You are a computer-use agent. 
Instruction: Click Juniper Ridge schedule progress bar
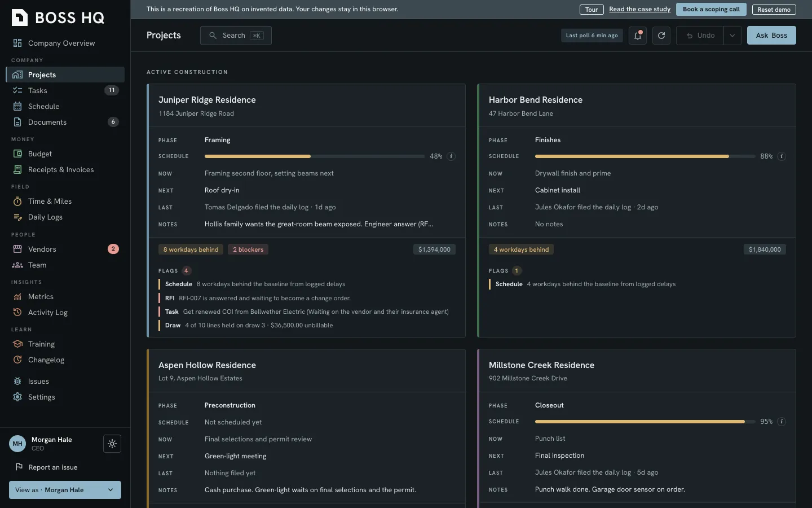pyautogui.click(x=315, y=156)
